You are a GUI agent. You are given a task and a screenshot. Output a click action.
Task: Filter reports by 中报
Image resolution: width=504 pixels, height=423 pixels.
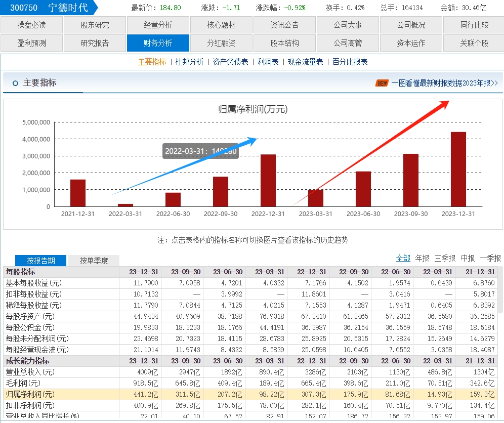[468, 258]
